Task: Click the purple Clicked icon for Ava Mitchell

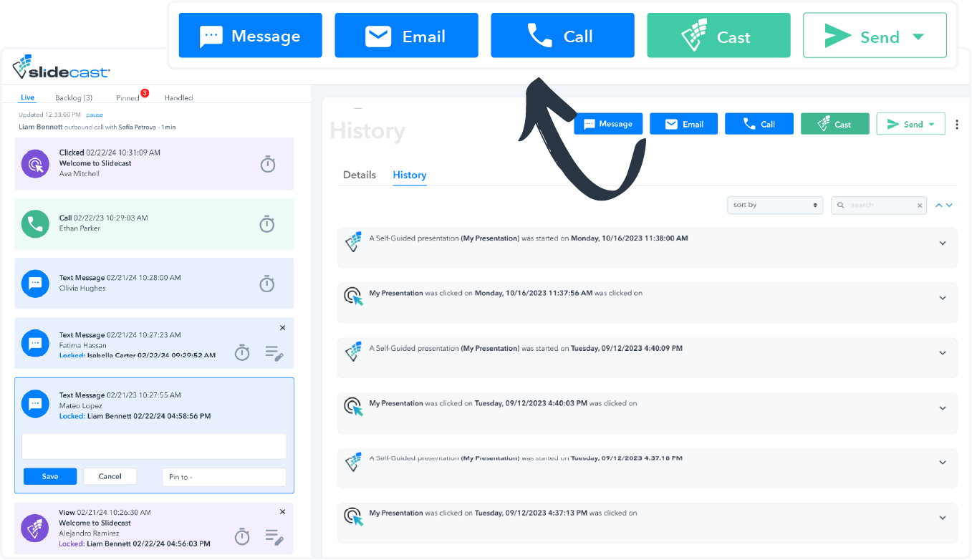Action: pyautogui.click(x=35, y=164)
